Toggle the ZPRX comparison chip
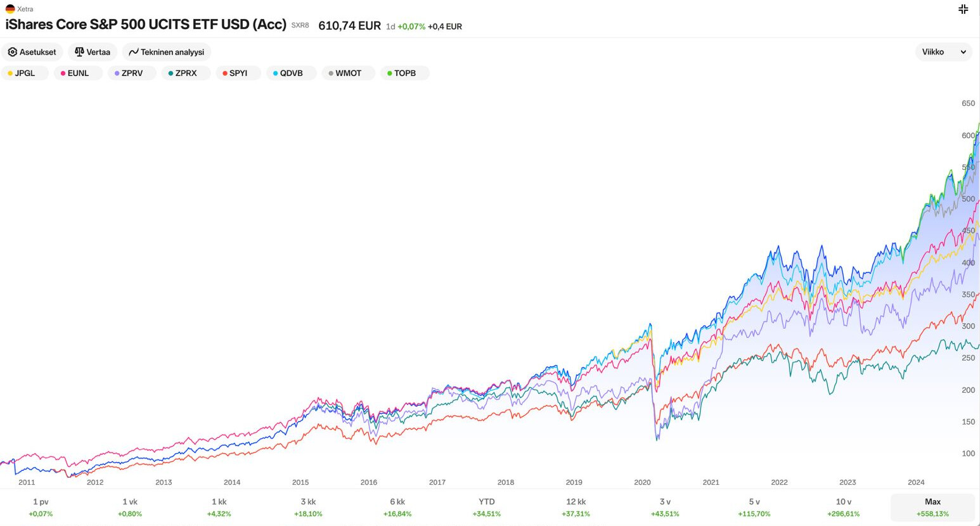 (186, 74)
